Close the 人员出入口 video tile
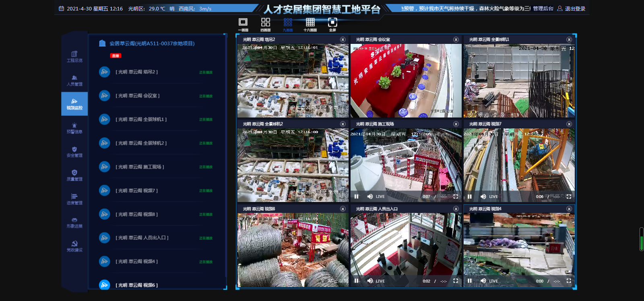The image size is (644, 301). click(x=456, y=209)
